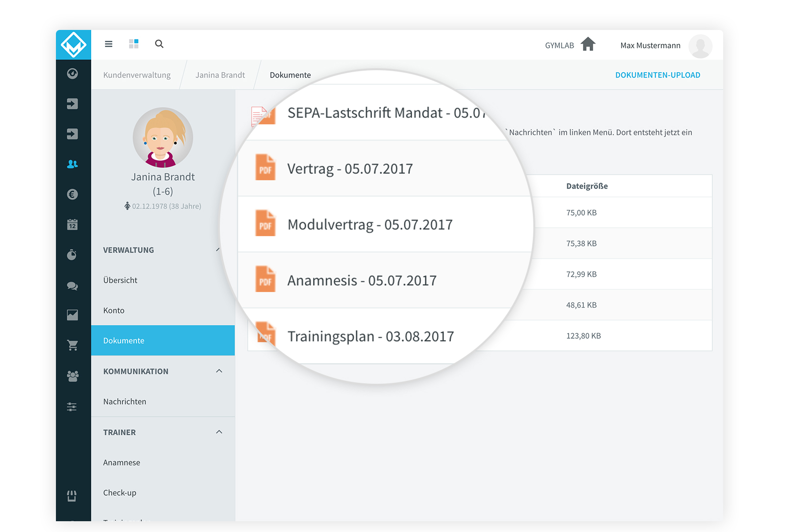Click the Dateigröße column header
Image resolution: width=785 pixels, height=532 pixels.
tap(587, 186)
